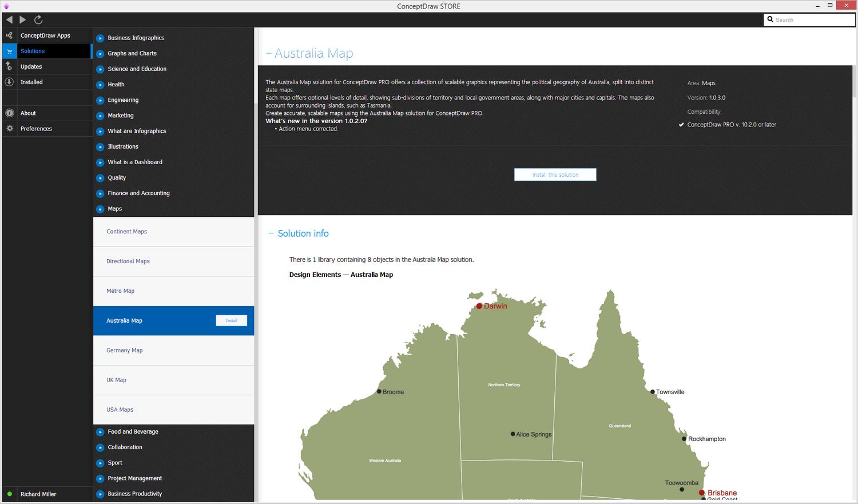Click the Alice Springs label on map

534,434
